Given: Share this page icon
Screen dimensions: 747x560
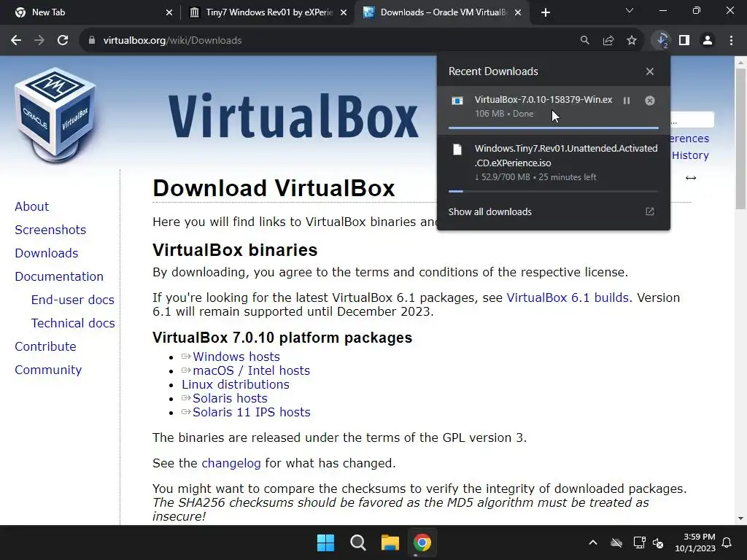Looking at the screenshot, I should tap(608, 41).
